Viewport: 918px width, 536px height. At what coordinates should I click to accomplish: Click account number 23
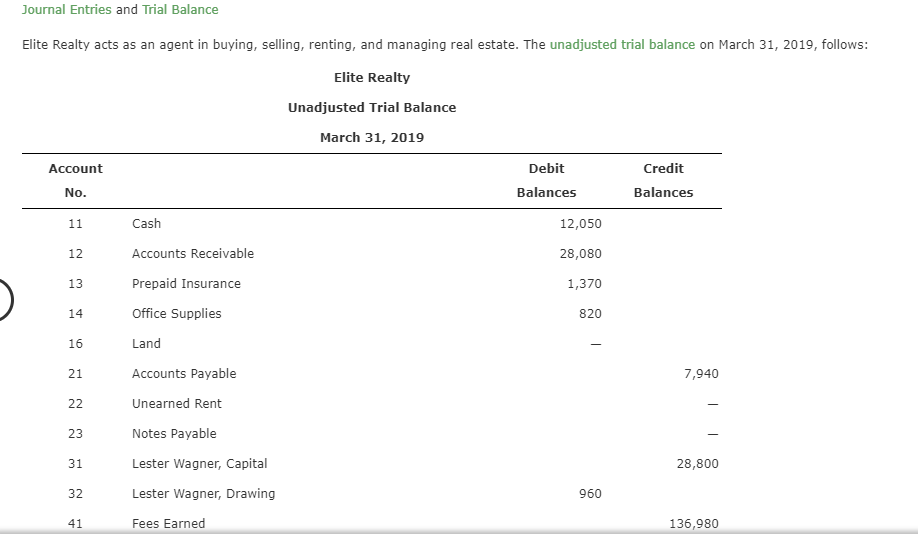76,434
